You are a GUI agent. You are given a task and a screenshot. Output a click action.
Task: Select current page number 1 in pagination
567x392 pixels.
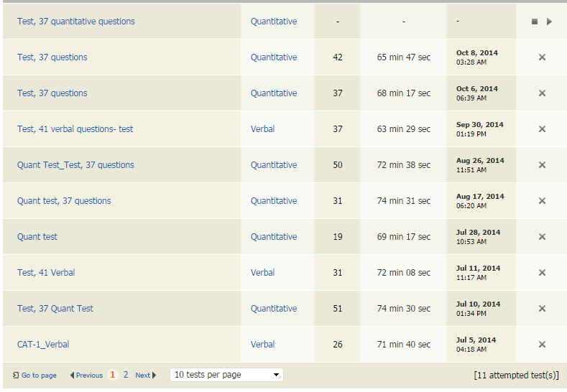pyautogui.click(x=113, y=375)
